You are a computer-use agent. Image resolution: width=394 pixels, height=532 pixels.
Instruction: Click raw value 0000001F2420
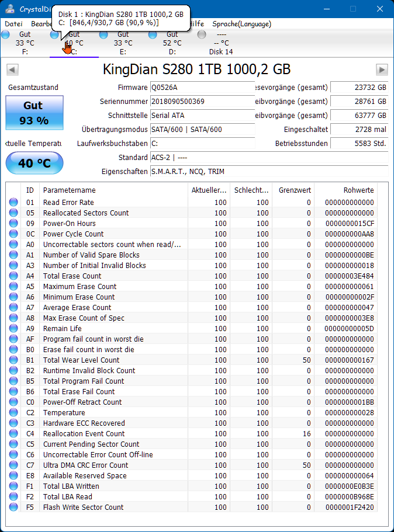(x=350, y=507)
